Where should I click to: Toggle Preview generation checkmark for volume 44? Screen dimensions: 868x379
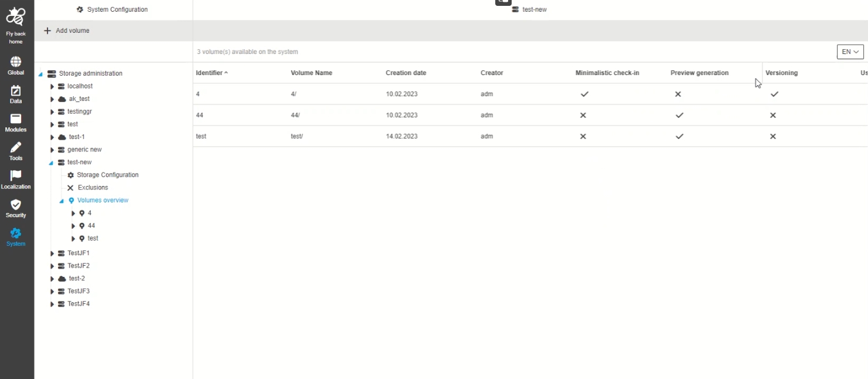[x=679, y=115]
